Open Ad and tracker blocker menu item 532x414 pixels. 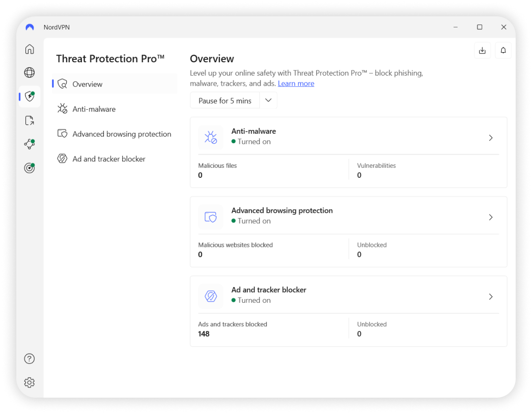click(x=109, y=159)
